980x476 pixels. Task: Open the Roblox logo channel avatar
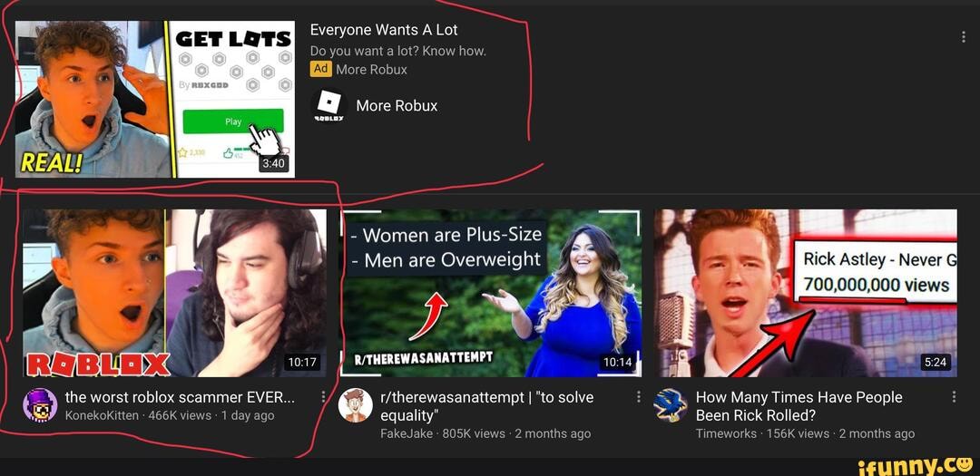(x=328, y=105)
